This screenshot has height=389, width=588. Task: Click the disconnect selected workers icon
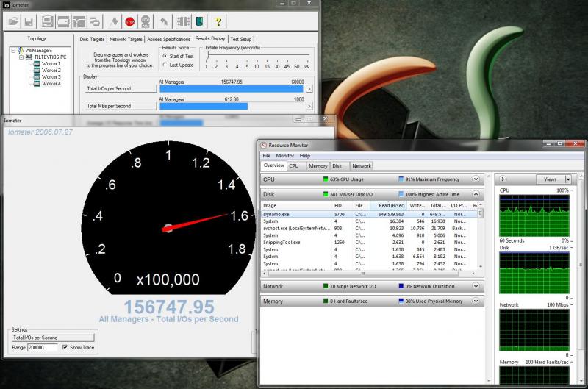(x=183, y=21)
